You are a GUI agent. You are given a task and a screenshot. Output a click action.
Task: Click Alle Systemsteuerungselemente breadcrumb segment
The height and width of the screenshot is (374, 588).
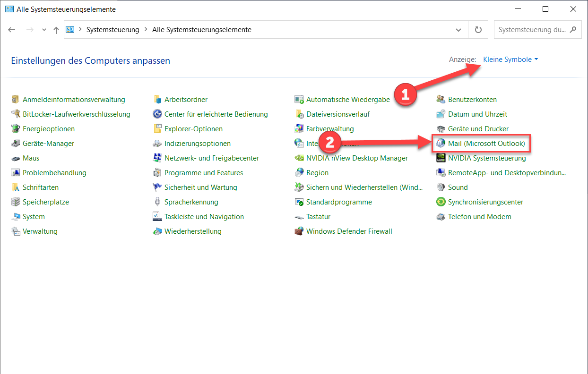click(x=201, y=30)
